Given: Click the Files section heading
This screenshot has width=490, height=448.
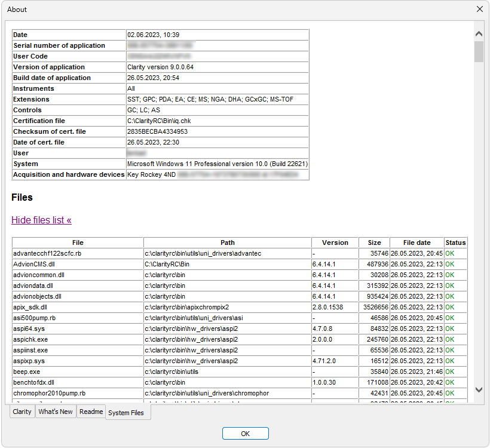Looking at the screenshot, I should 22,198.
